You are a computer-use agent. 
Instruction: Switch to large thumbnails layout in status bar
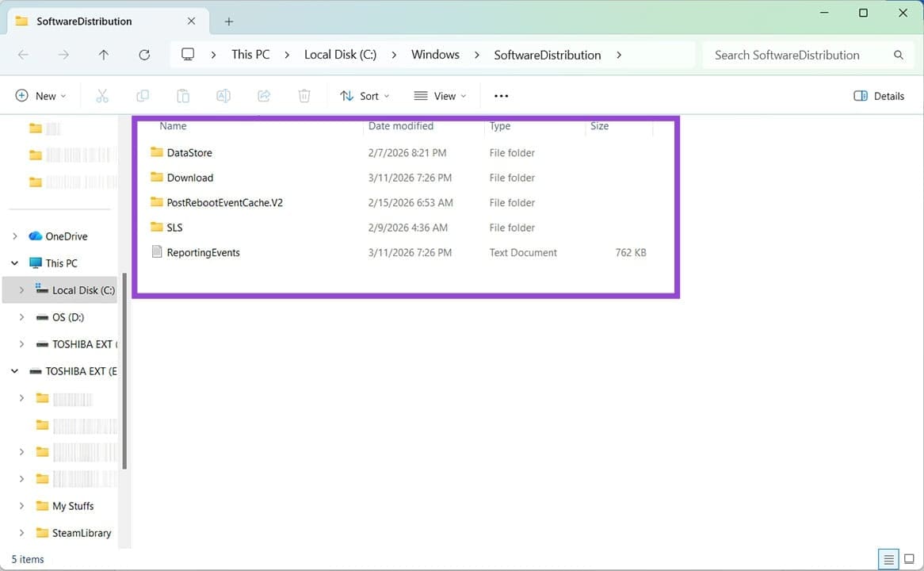(909, 559)
